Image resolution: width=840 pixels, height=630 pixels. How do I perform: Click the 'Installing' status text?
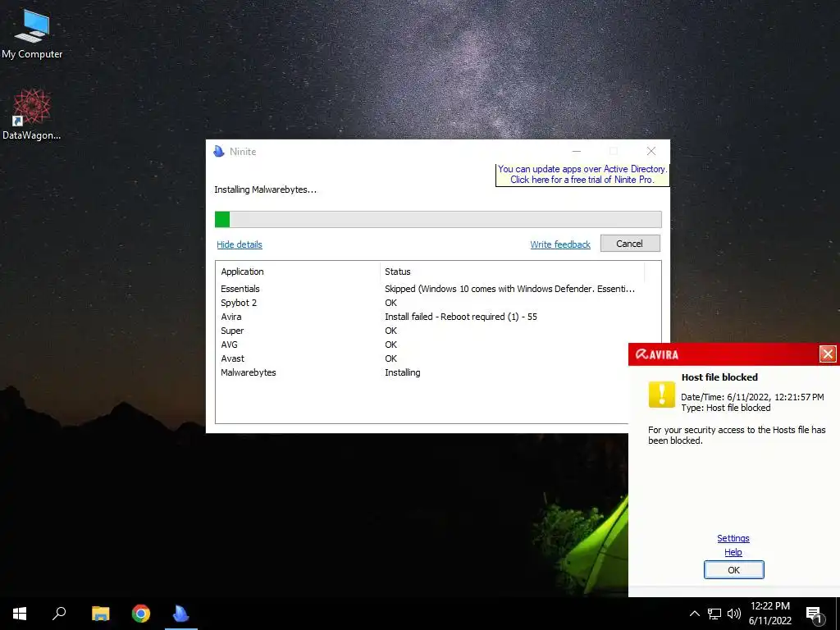402,372
